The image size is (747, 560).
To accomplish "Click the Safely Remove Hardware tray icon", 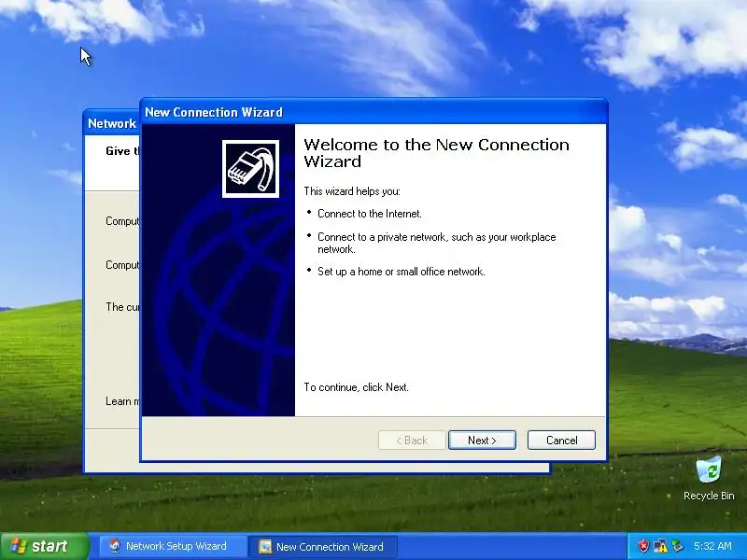I will tap(677, 546).
